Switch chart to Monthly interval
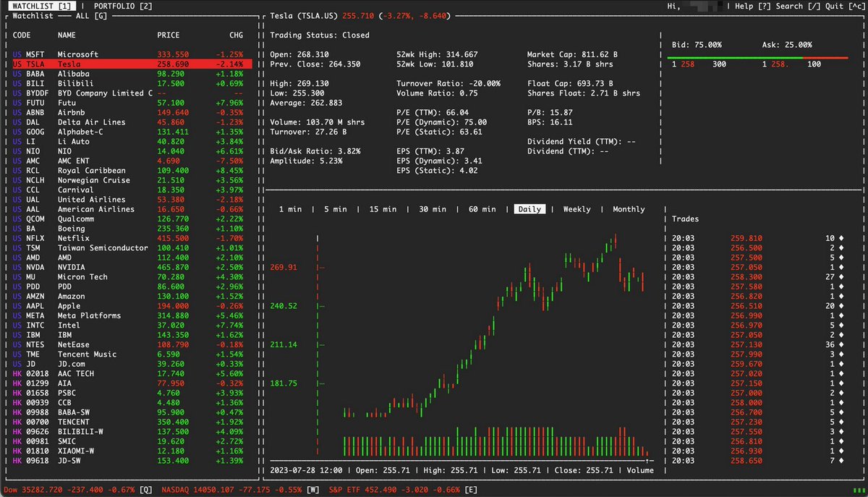 point(629,209)
